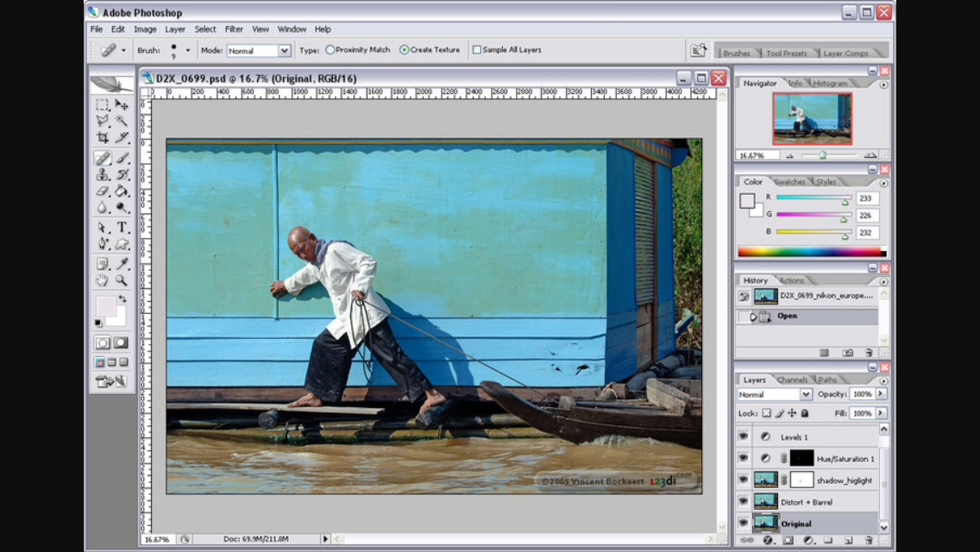Select the Distort + Barrel layer
Viewport: 980px width, 552px height.
pos(807,502)
